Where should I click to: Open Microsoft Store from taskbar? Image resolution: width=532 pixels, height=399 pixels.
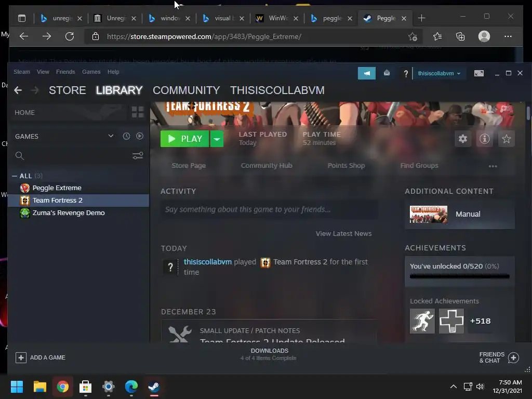[x=86, y=387]
